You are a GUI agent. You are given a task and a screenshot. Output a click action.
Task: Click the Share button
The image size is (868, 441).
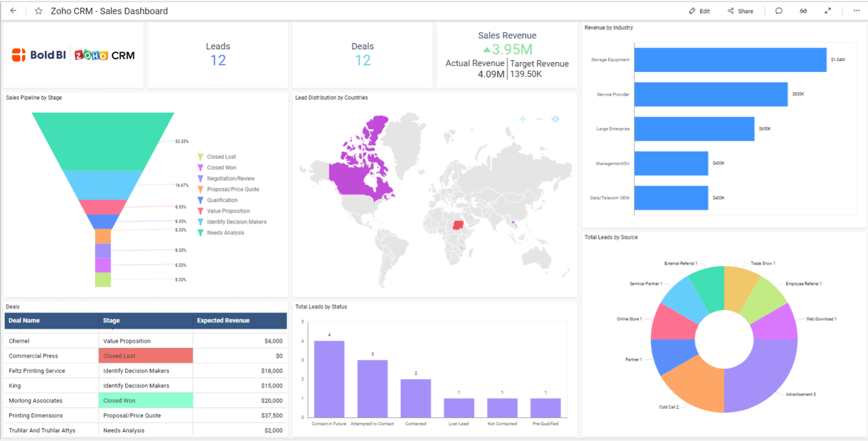pyautogui.click(x=740, y=10)
